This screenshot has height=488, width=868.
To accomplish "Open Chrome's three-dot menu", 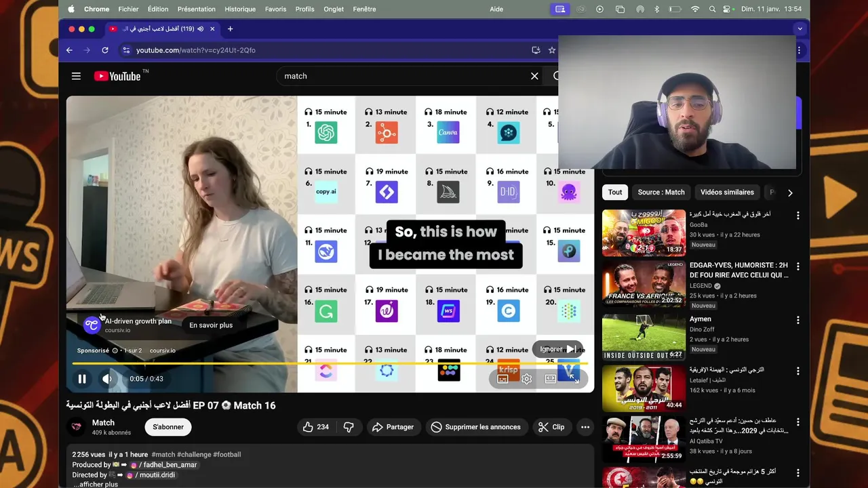I will [x=799, y=50].
